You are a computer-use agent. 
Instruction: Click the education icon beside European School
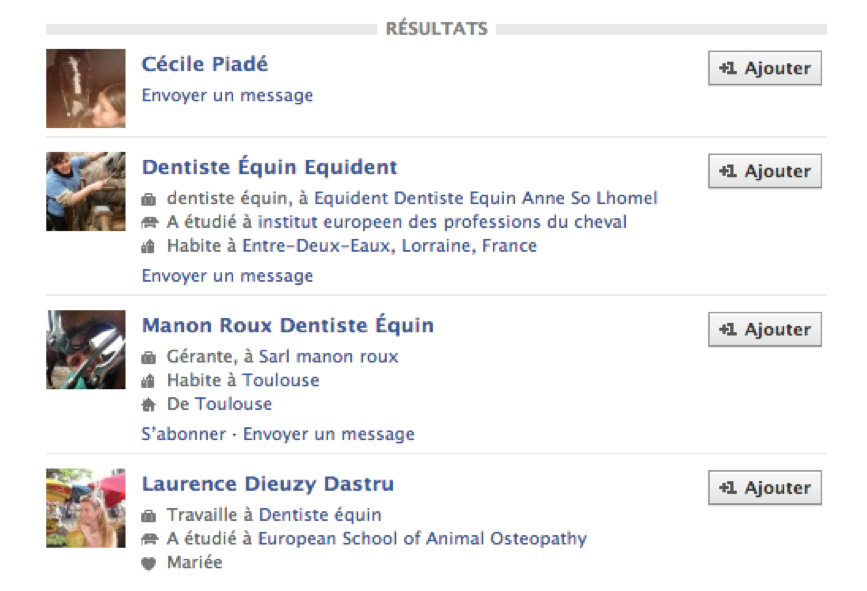pos(149,539)
